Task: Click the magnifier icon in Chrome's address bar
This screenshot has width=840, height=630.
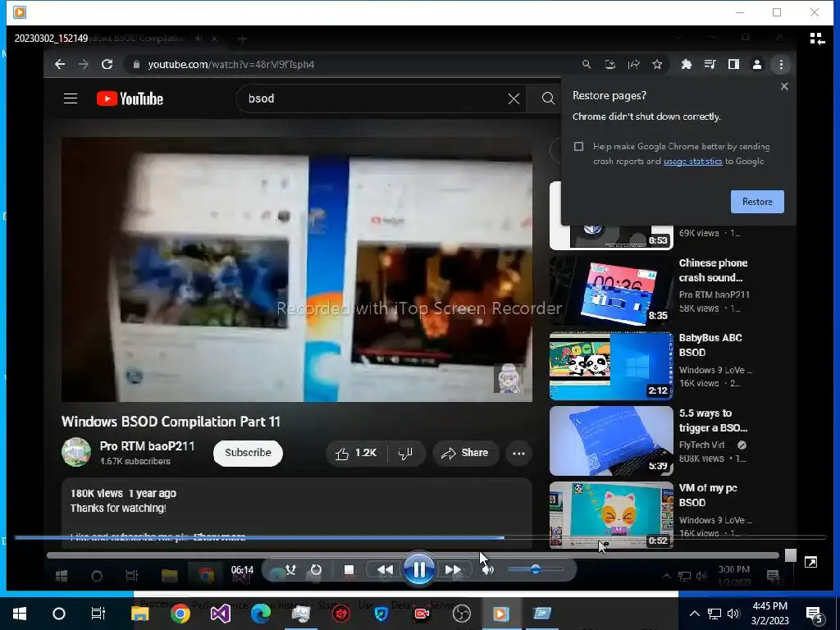Action: [x=587, y=64]
